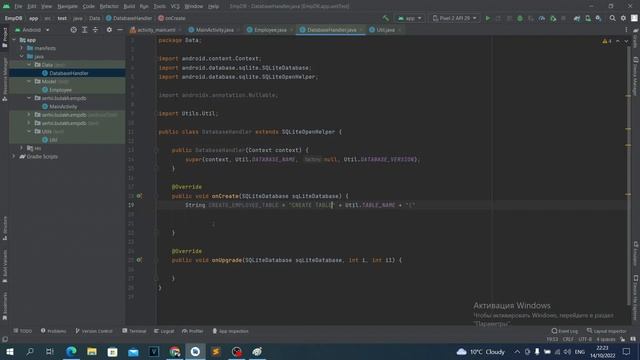This screenshot has height=360, width=640.
Task: Open Microsoft Edge from taskbar
Action: coord(71,351)
